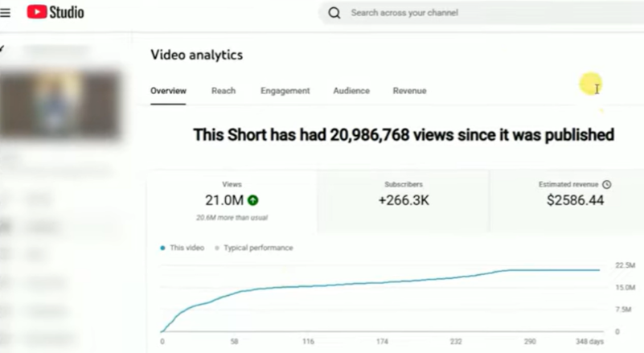Image resolution: width=644 pixels, height=353 pixels.
Task: Click the '20.6M more than usual' text
Action: pos(232,218)
